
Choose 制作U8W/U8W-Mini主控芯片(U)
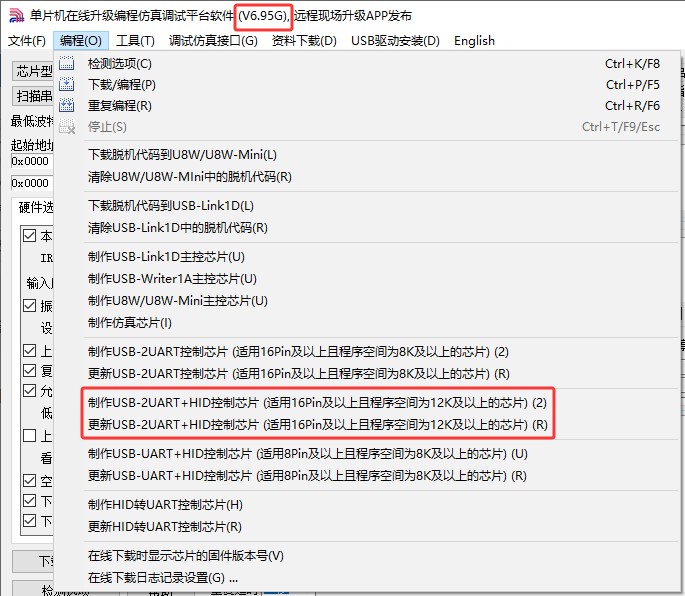coord(367,301)
